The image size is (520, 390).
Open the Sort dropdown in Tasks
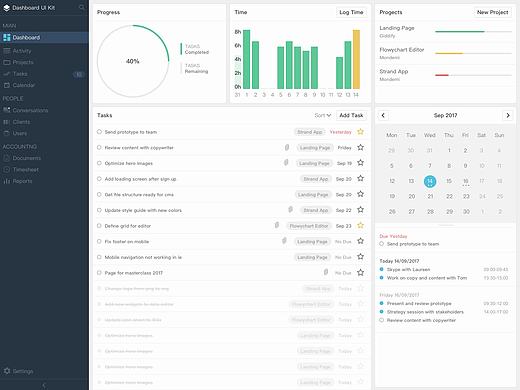[x=323, y=115]
